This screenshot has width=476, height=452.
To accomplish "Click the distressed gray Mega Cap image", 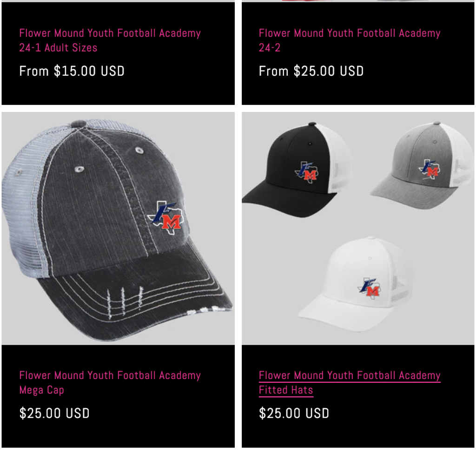I will click(x=118, y=228).
